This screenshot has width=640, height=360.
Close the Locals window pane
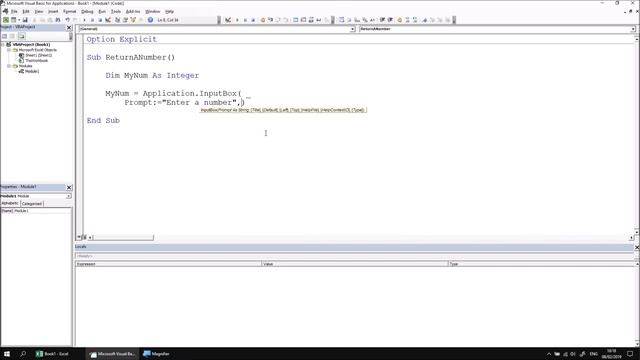pyautogui.click(x=637, y=247)
